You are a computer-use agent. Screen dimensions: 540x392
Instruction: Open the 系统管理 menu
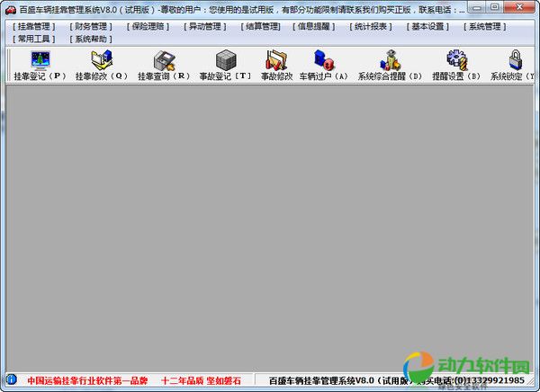(x=486, y=27)
